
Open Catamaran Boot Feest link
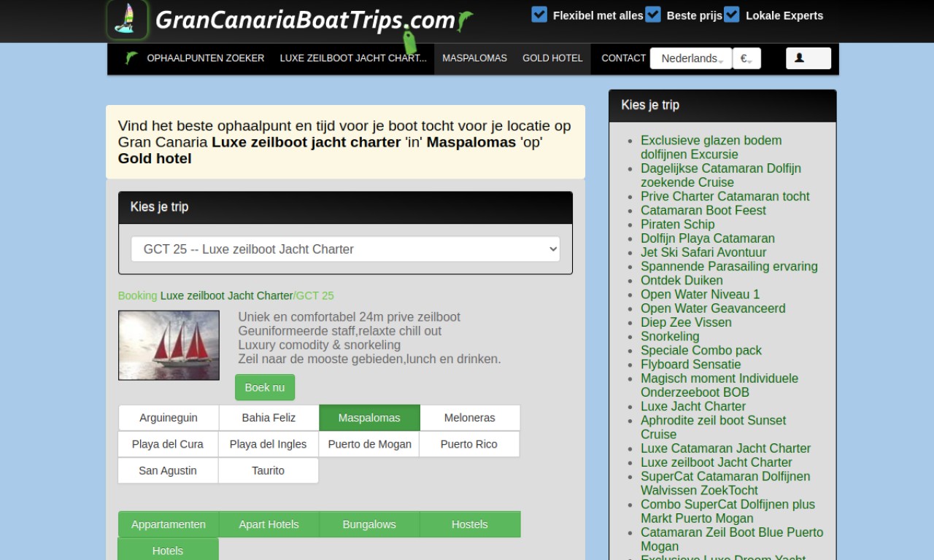(703, 210)
